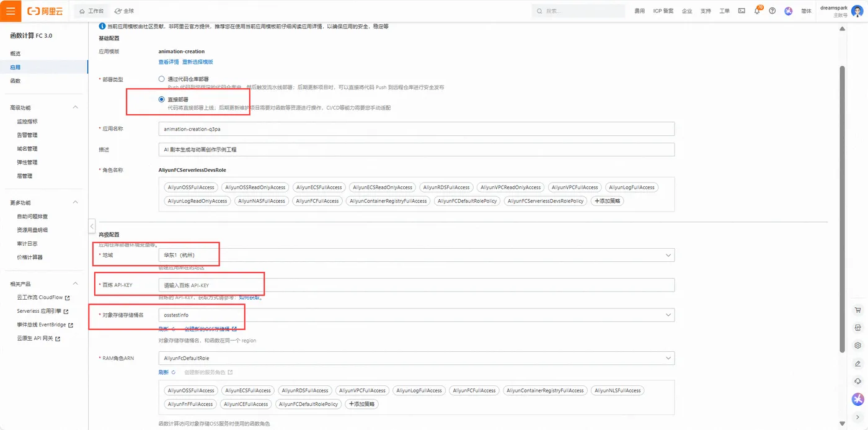Click the search magnifier icon

[x=541, y=11]
